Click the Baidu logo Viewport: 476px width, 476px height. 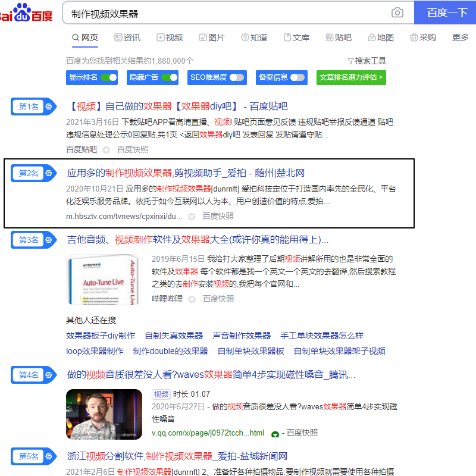26,12
